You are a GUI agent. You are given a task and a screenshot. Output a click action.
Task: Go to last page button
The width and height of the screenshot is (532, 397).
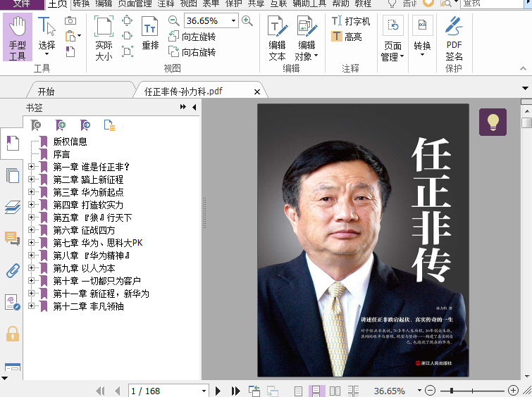(x=235, y=391)
